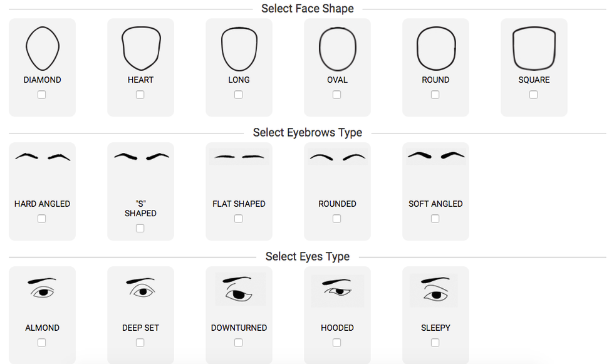This screenshot has height=364, width=614.
Task: Choose the hard angled eyebrows illustration
Action: click(43, 157)
